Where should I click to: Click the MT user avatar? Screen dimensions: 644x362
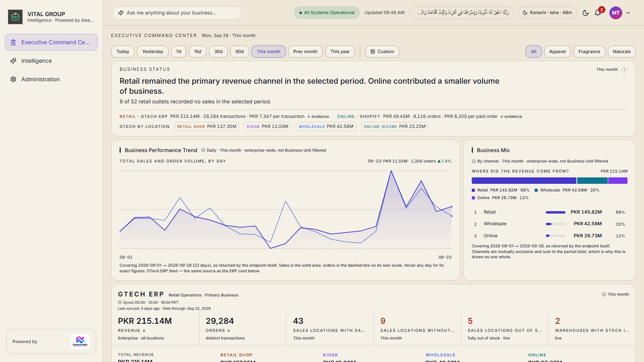tap(616, 13)
